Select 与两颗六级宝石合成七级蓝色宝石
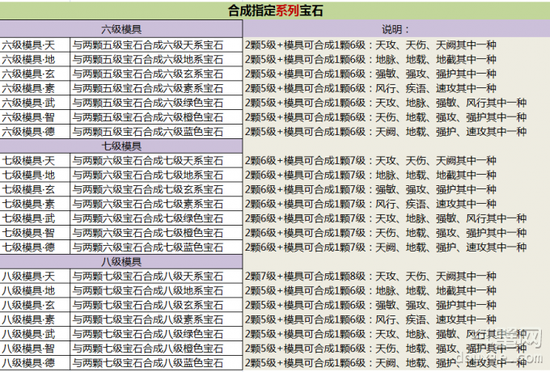The width and height of the screenshot is (550, 372). coord(156,247)
